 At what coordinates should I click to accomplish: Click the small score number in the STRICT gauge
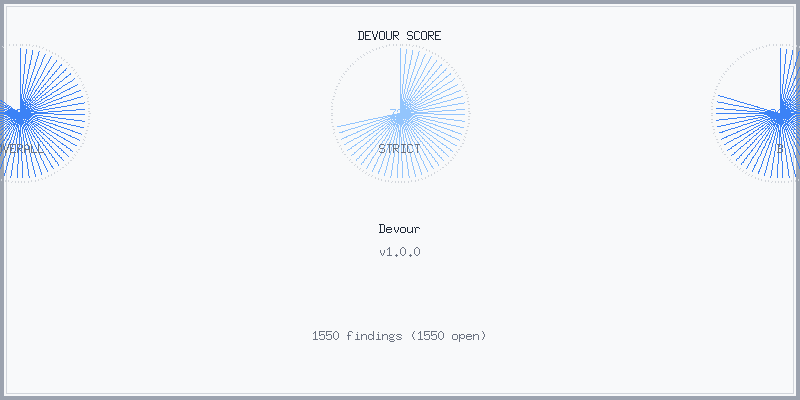[393, 111]
